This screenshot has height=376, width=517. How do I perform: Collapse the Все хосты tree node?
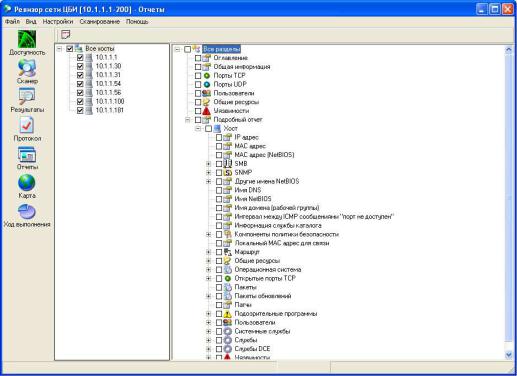tap(59, 49)
